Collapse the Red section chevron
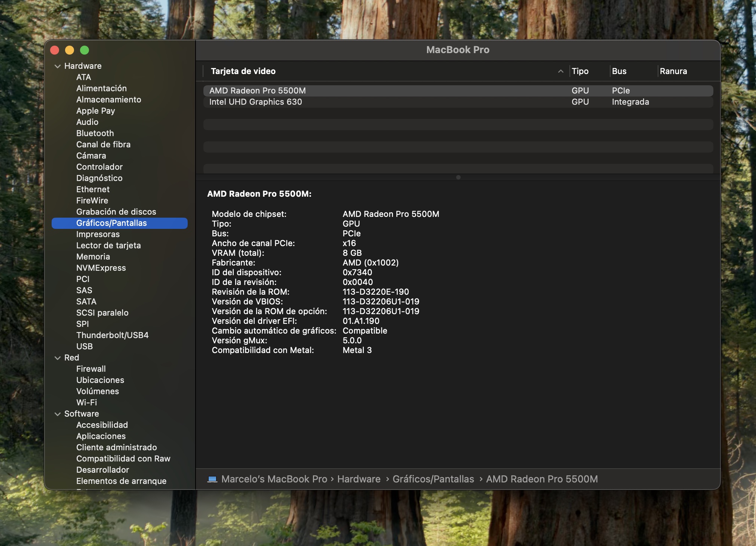This screenshot has width=756, height=546. [58, 358]
